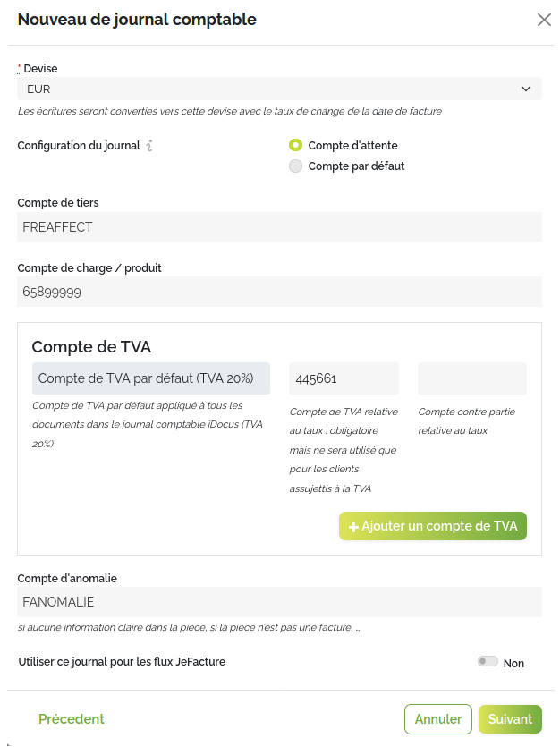
Task: Click the Compte d'attente label text
Action: tap(352, 145)
